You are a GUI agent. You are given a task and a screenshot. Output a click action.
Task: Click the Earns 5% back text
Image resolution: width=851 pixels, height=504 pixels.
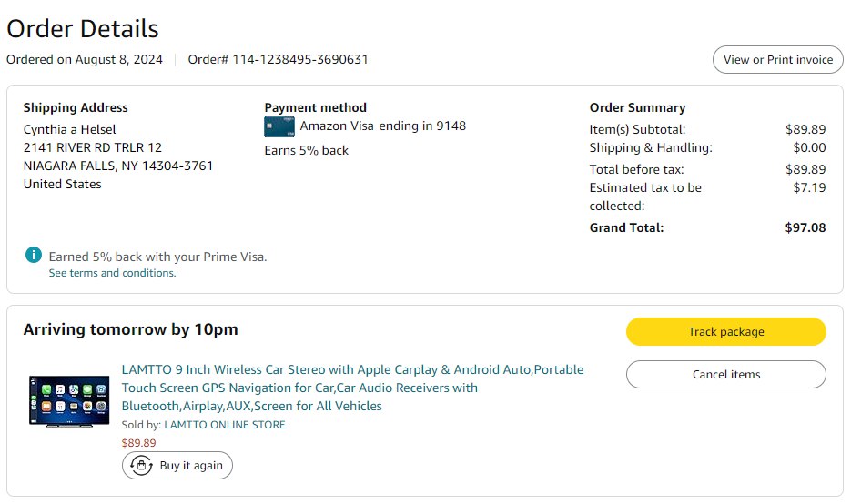point(306,150)
